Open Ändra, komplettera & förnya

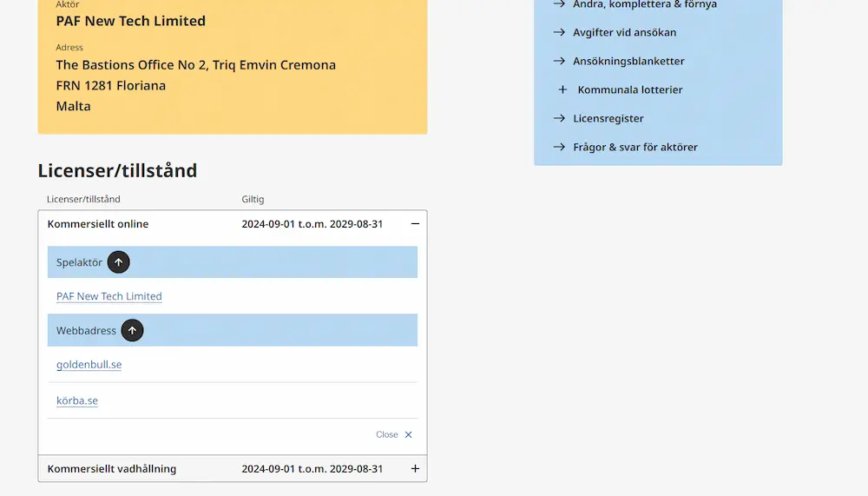[x=644, y=4]
